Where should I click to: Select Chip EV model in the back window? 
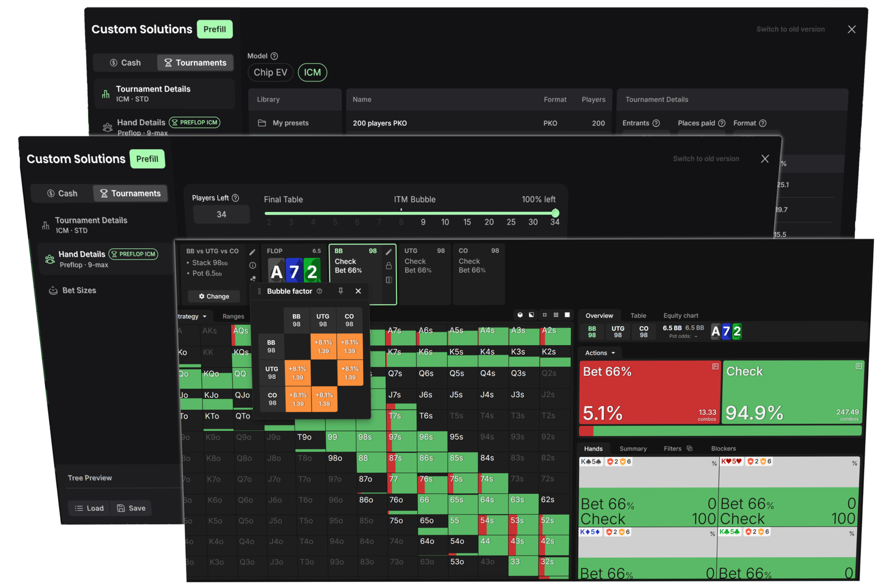(x=270, y=72)
